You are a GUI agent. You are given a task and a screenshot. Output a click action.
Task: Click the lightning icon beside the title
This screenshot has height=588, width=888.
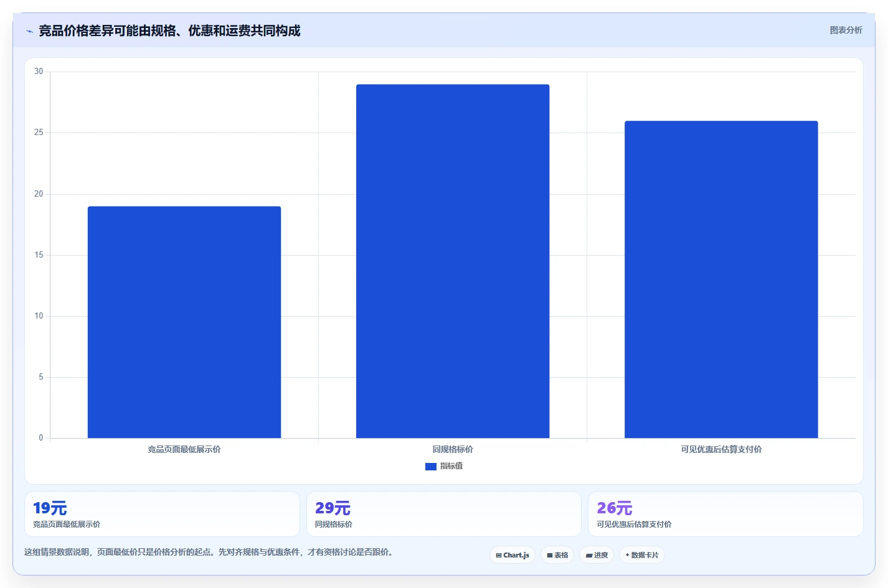(x=29, y=31)
